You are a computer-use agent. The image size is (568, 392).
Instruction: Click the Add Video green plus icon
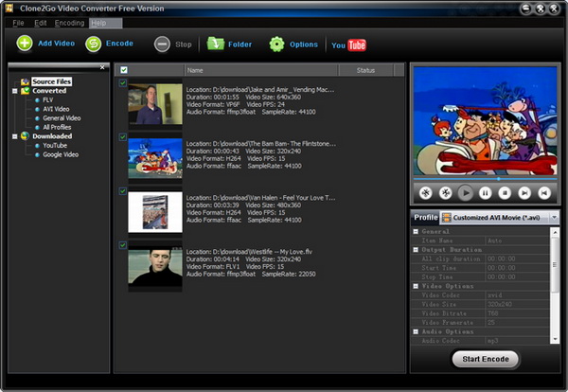click(25, 44)
